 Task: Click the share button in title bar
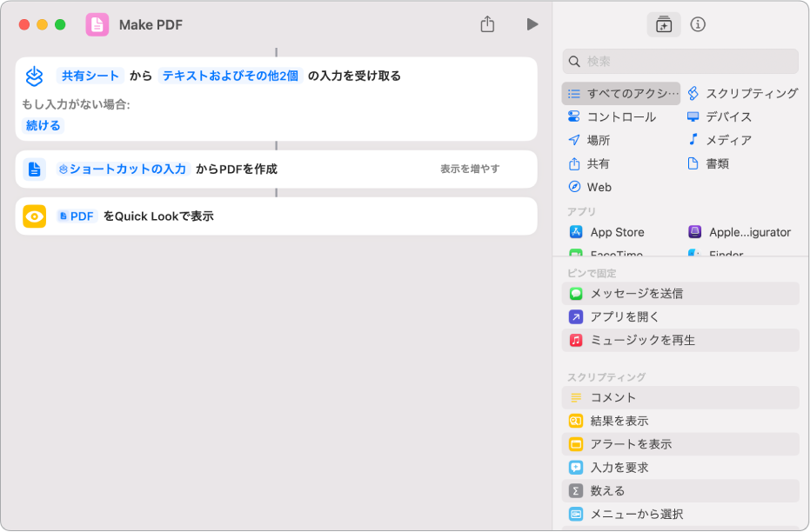tap(487, 24)
